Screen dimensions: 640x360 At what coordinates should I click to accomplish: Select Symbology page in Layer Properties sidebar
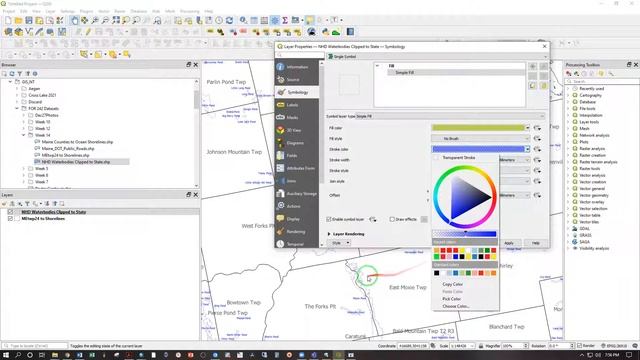pyautogui.click(x=297, y=92)
